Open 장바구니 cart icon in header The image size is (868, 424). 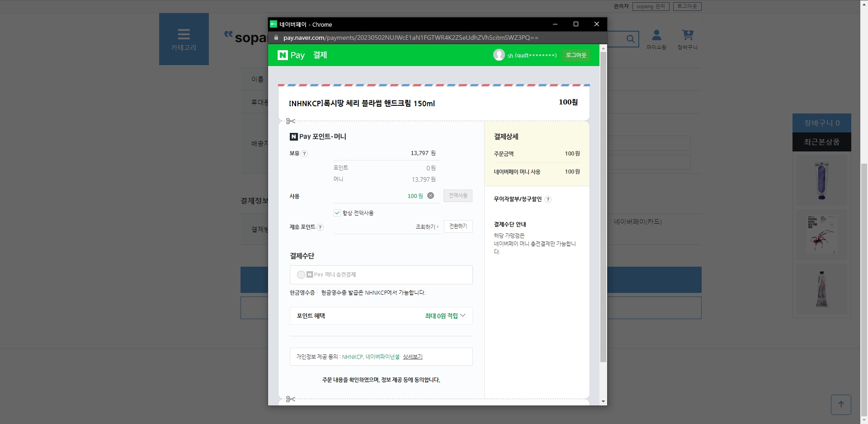(687, 39)
